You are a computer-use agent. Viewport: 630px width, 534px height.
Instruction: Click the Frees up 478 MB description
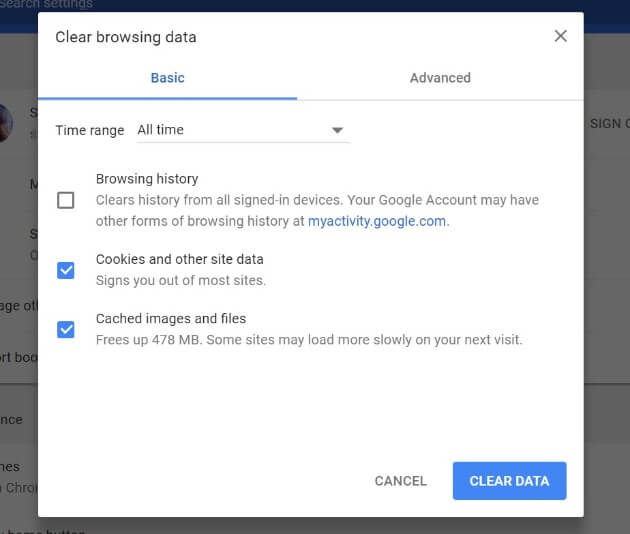(309, 340)
